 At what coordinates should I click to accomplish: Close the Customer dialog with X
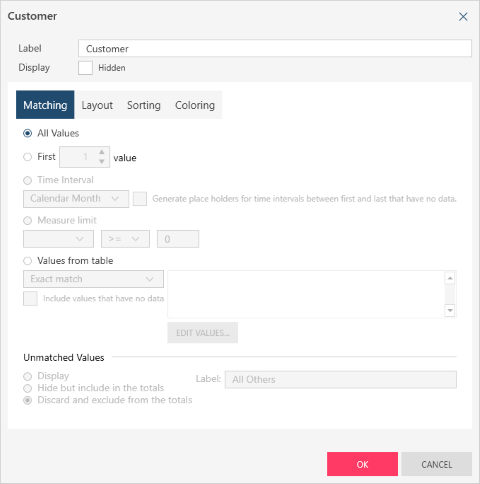click(463, 16)
